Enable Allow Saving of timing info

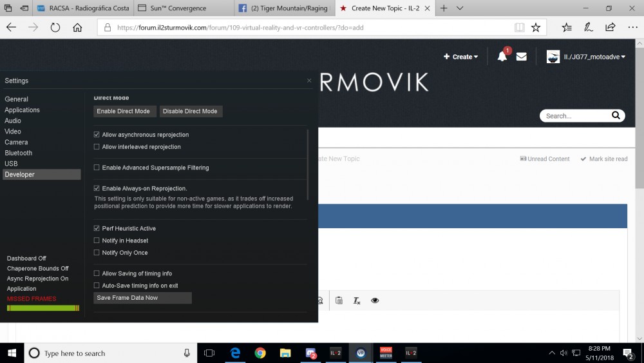click(x=97, y=273)
